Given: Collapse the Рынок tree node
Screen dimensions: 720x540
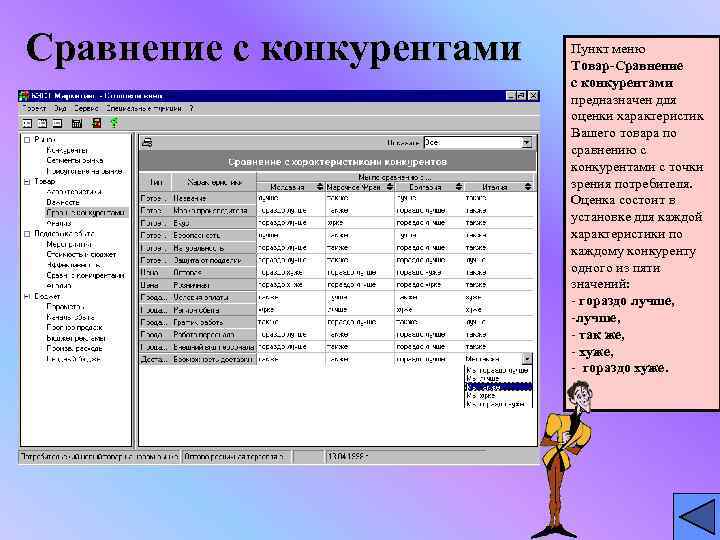Looking at the screenshot, I should 27,140.
